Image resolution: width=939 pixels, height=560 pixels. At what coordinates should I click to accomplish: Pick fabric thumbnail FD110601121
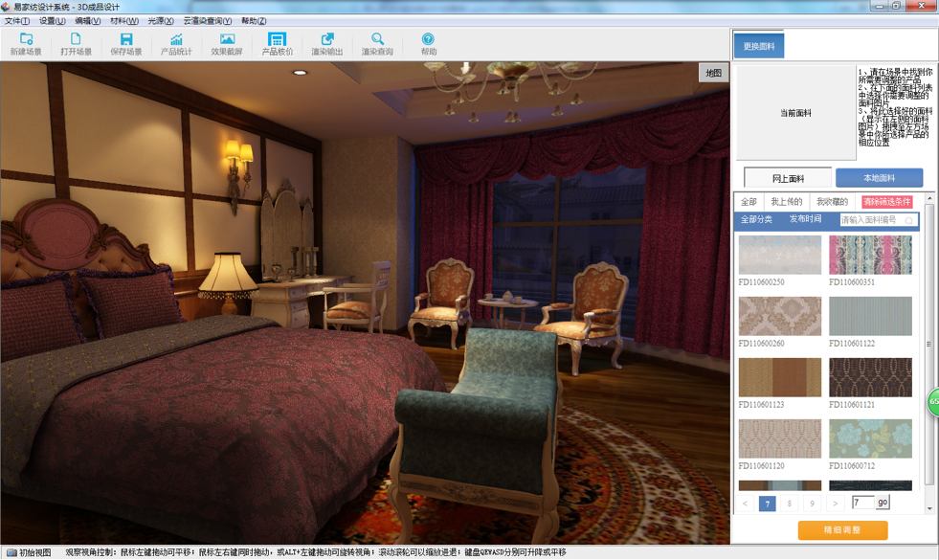tap(870, 377)
